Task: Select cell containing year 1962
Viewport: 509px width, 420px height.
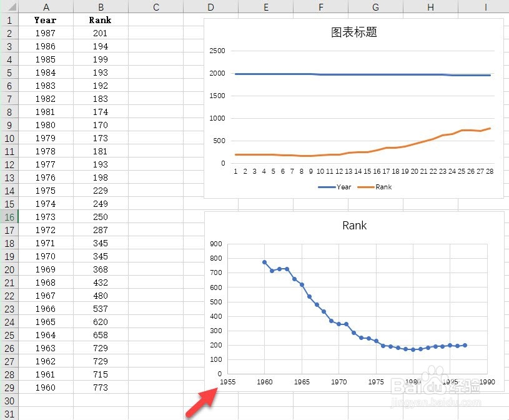Action: coord(46,361)
